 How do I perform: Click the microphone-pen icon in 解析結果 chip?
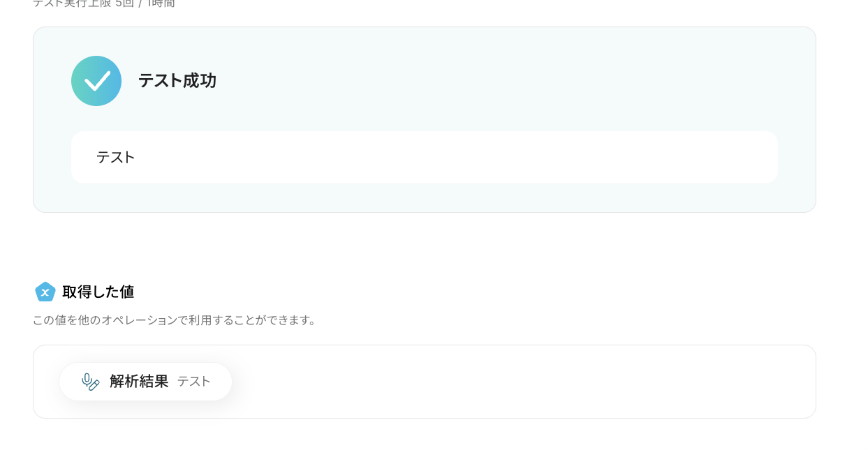91,382
